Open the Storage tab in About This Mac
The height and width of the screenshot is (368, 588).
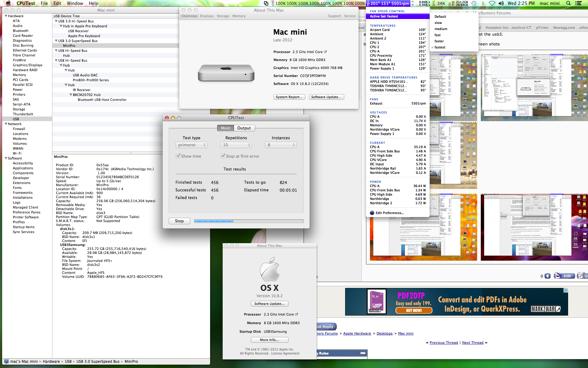(x=223, y=16)
